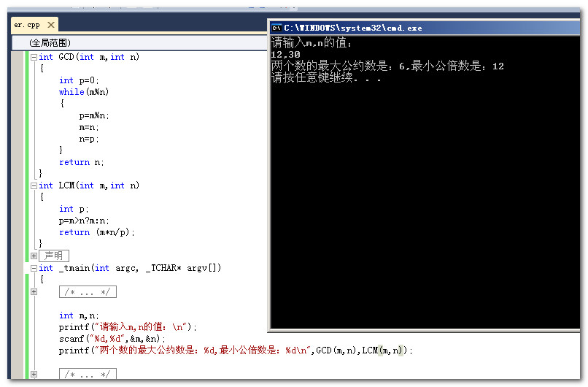Image resolution: width=588 pixels, height=387 pixels.
Task: Click the collapsed 声明 box label
Action: click(54, 256)
